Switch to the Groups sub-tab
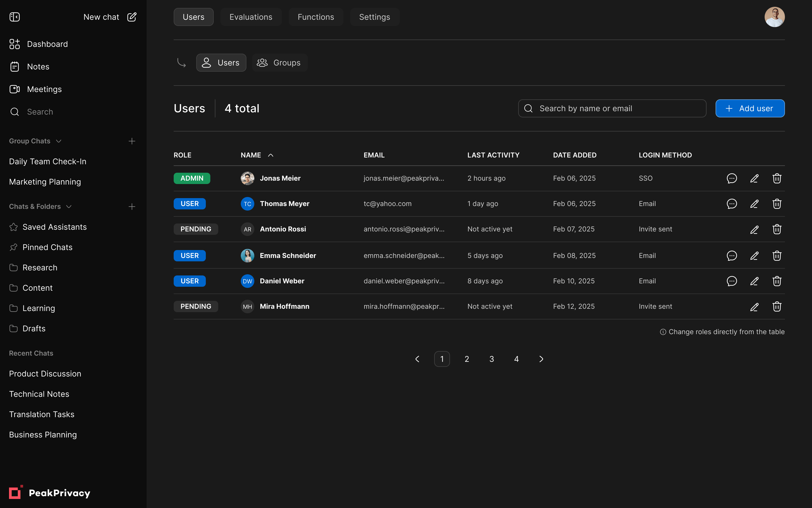 click(x=279, y=62)
